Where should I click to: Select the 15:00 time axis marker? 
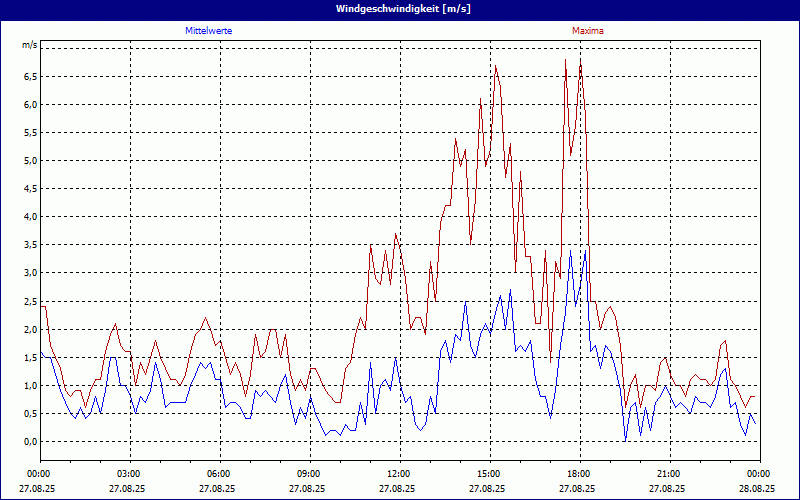click(x=488, y=474)
